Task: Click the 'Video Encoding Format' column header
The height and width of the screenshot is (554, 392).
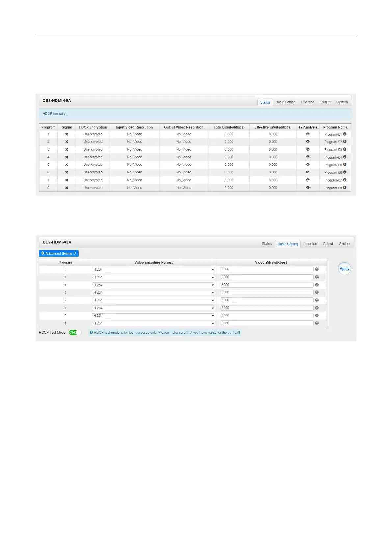Action: [153, 262]
